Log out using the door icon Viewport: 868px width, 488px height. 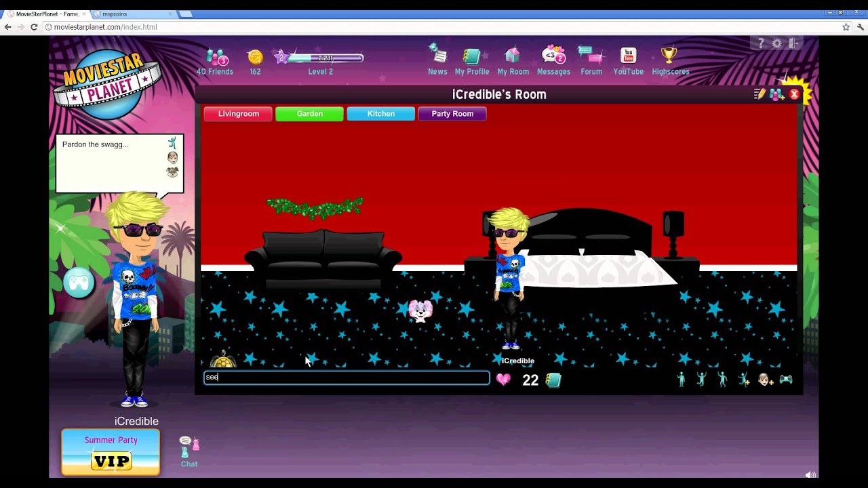793,43
